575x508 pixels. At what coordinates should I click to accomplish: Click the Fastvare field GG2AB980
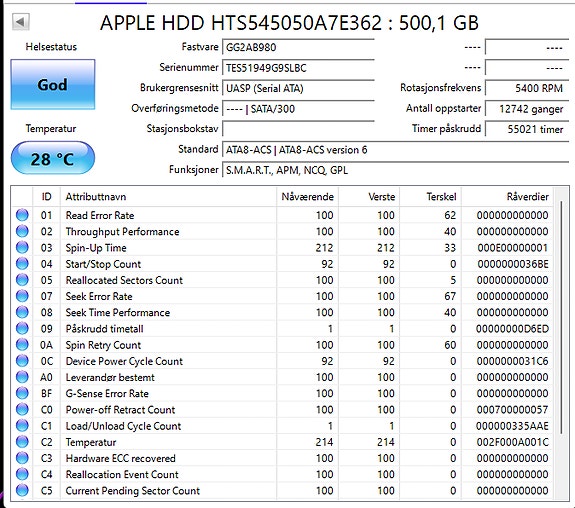click(298, 47)
